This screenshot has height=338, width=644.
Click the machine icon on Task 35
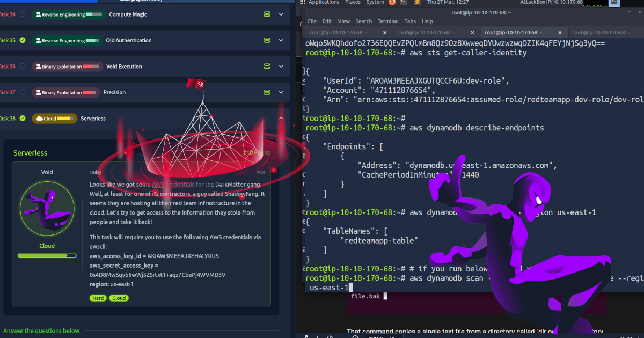pos(267,40)
